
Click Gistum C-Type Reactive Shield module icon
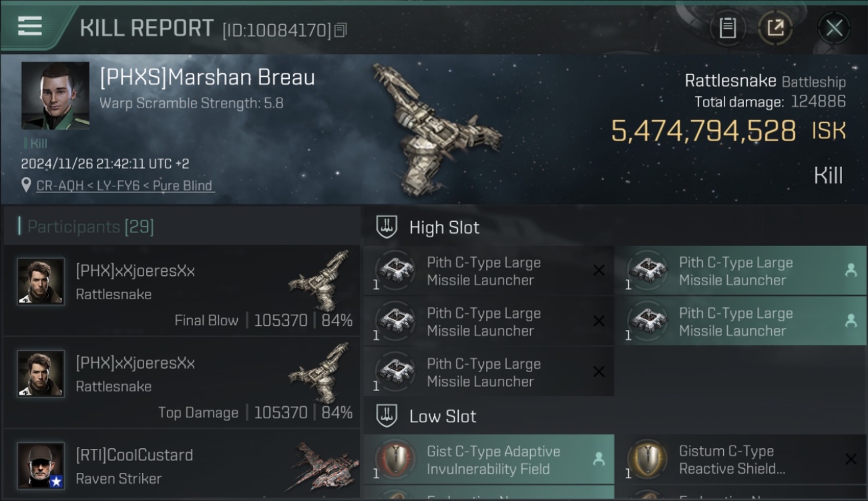tap(647, 460)
